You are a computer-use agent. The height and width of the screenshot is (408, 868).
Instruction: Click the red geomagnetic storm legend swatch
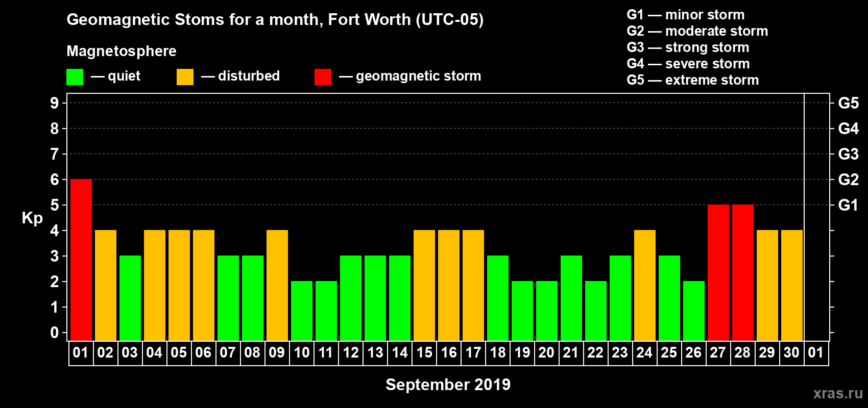323,77
